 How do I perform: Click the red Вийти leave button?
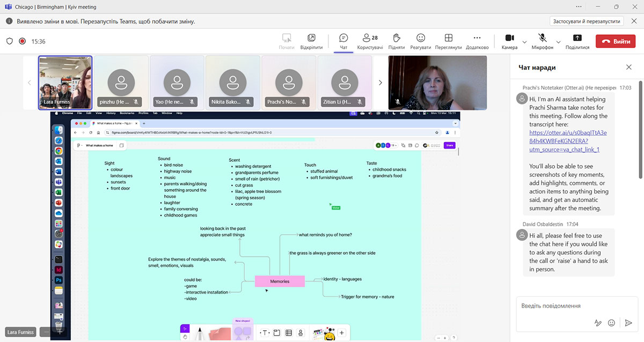[615, 41]
